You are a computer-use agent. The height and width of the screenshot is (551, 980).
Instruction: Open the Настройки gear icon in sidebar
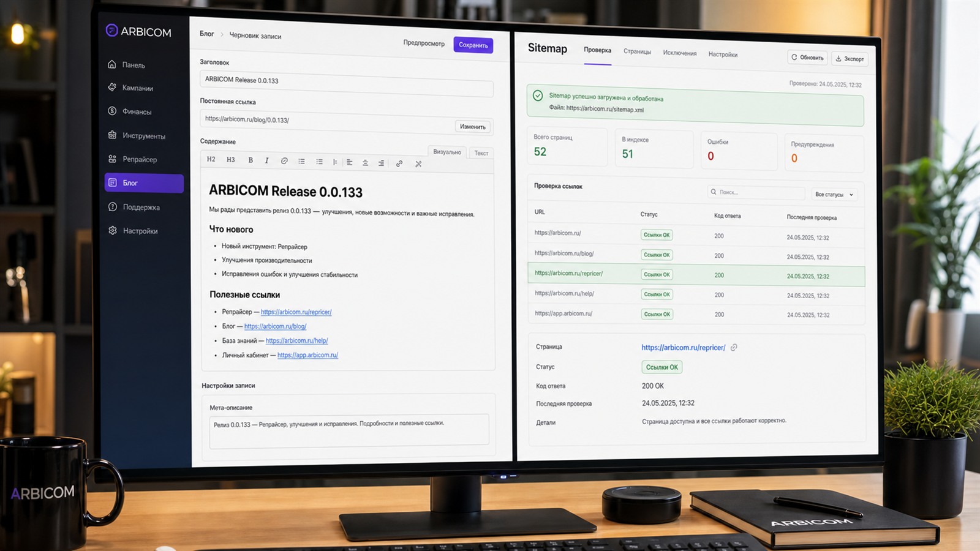tap(113, 230)
